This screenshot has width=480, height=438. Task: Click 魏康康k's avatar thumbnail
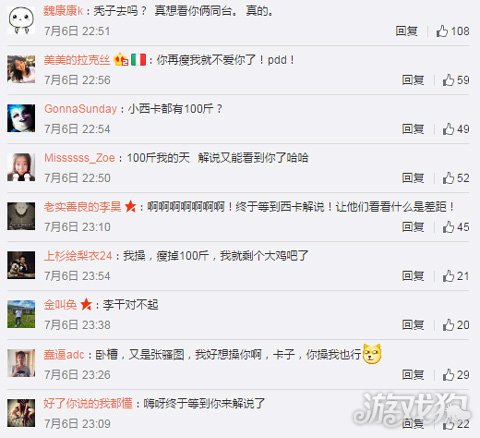pos(21,20)
